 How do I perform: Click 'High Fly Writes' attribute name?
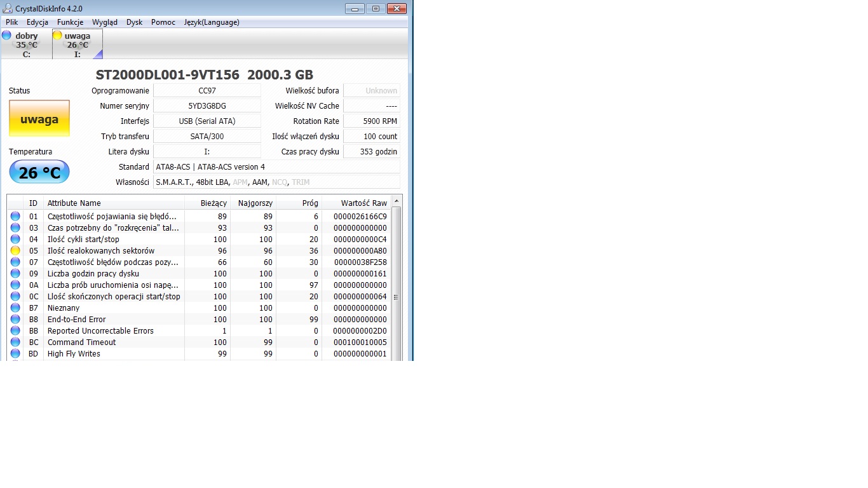point(74,354)
